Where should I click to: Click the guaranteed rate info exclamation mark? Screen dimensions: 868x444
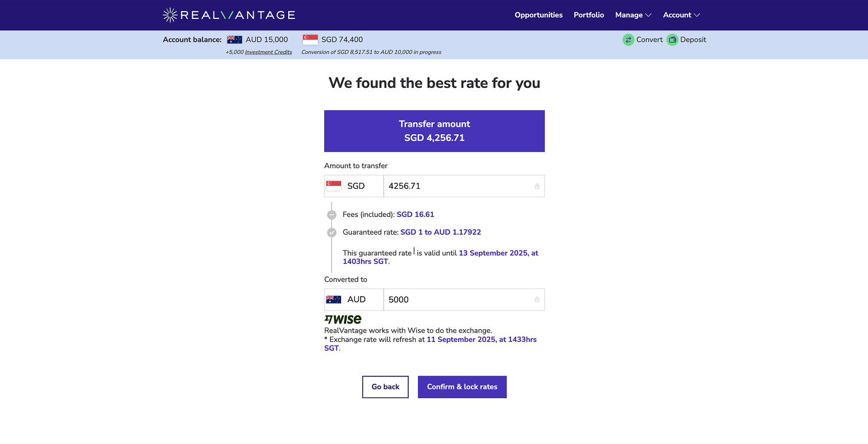tap(414, 251)
